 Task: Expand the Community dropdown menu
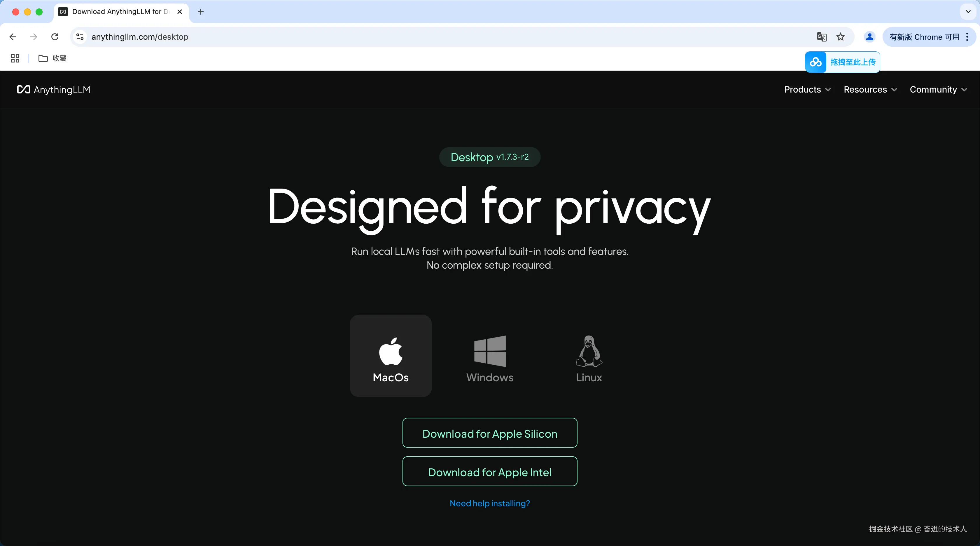click(938, 89)
